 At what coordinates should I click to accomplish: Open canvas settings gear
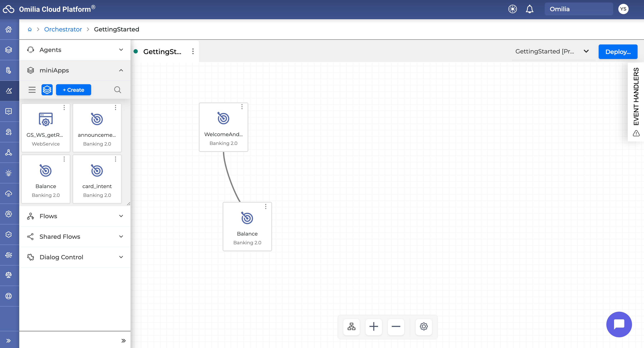tap(424, 326)
